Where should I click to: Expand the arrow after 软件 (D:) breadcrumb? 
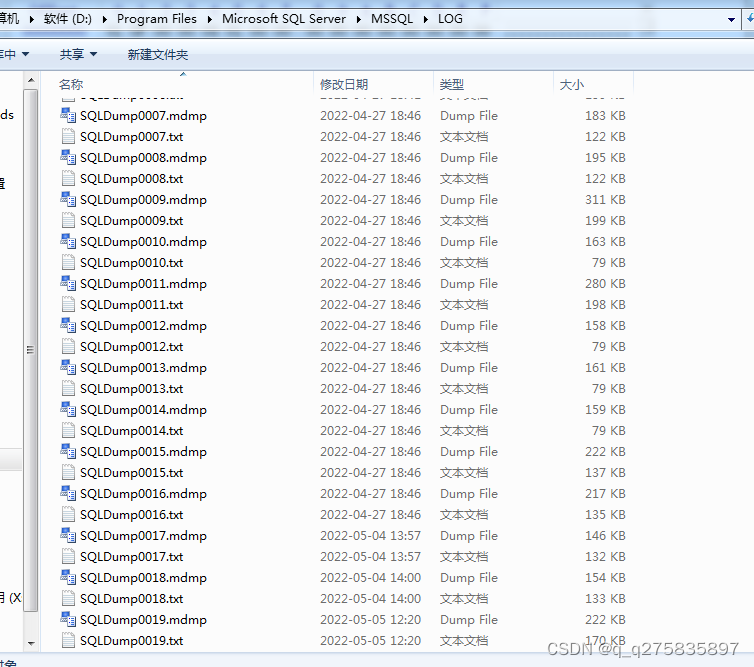105,19
